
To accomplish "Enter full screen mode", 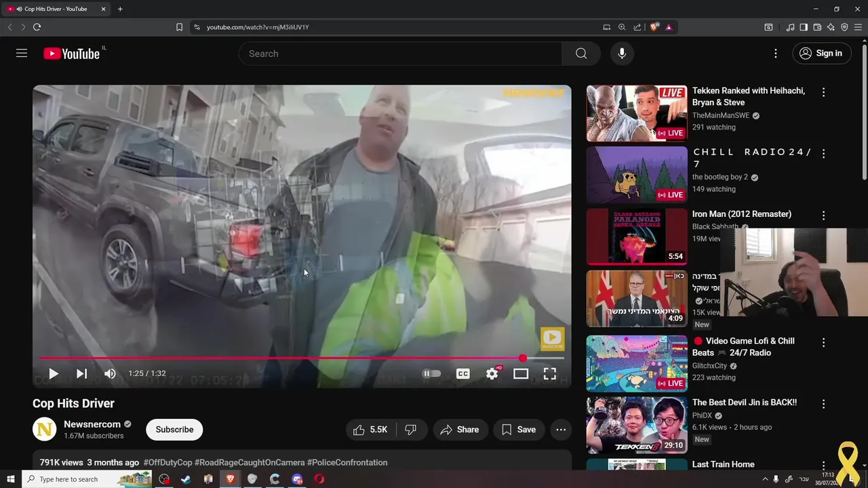I will tap(550, 373).
